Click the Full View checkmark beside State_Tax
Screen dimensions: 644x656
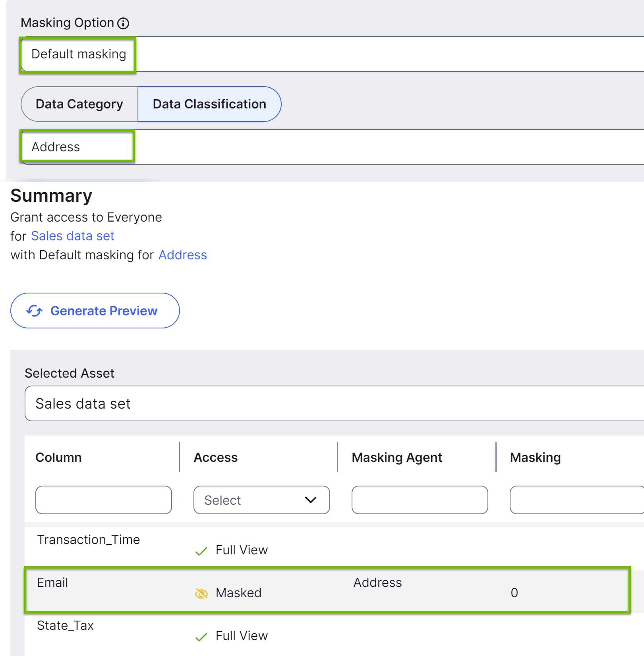(202, 636)
